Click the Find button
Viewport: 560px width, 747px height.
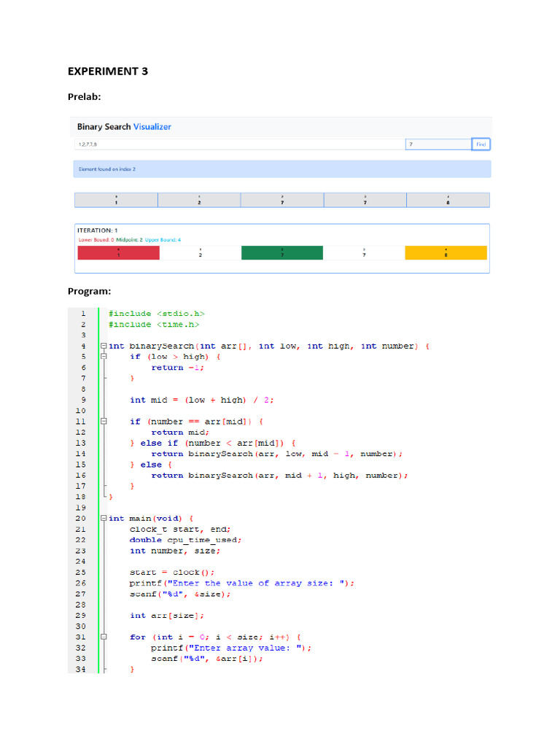481,144
